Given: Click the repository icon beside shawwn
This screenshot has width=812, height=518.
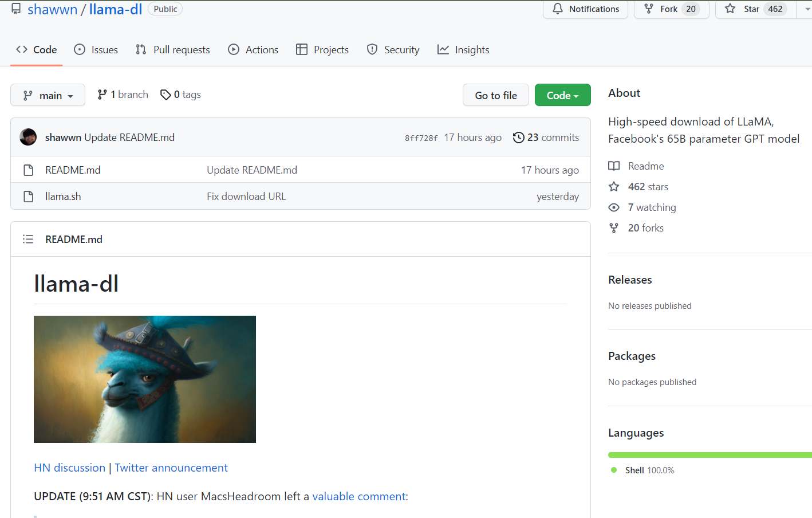Looking at the screenshot, I should tap(16, 9).
